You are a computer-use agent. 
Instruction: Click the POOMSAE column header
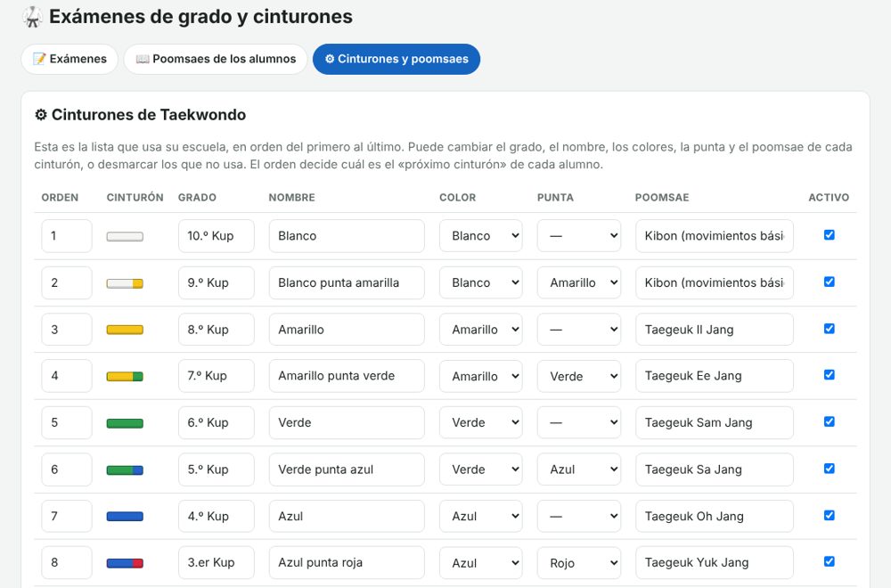tap(662, 198)
